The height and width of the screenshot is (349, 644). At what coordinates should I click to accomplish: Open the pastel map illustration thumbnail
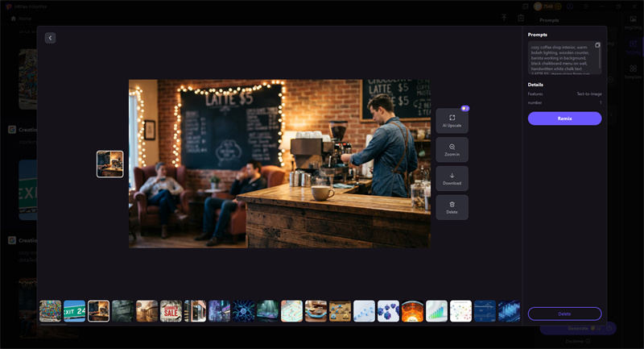[x=291, y=311]
